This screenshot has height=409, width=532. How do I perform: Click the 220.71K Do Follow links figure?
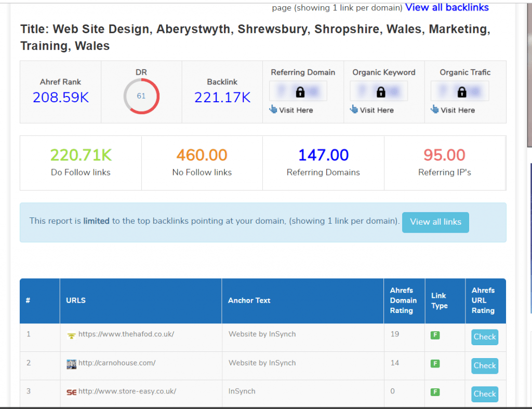[x=81, y=155]
